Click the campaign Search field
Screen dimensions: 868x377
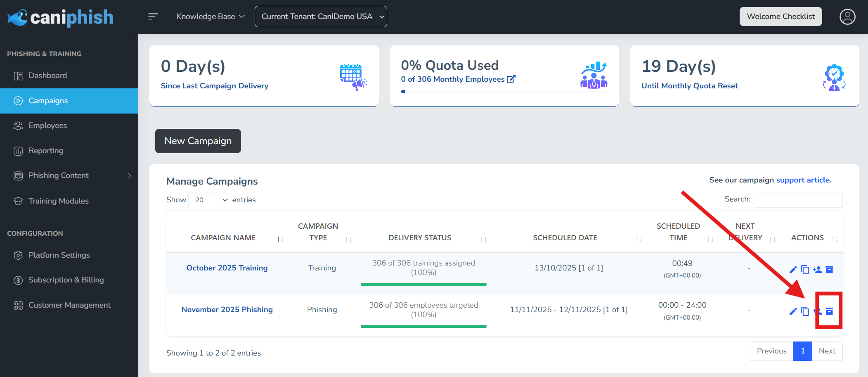[798, 199]
